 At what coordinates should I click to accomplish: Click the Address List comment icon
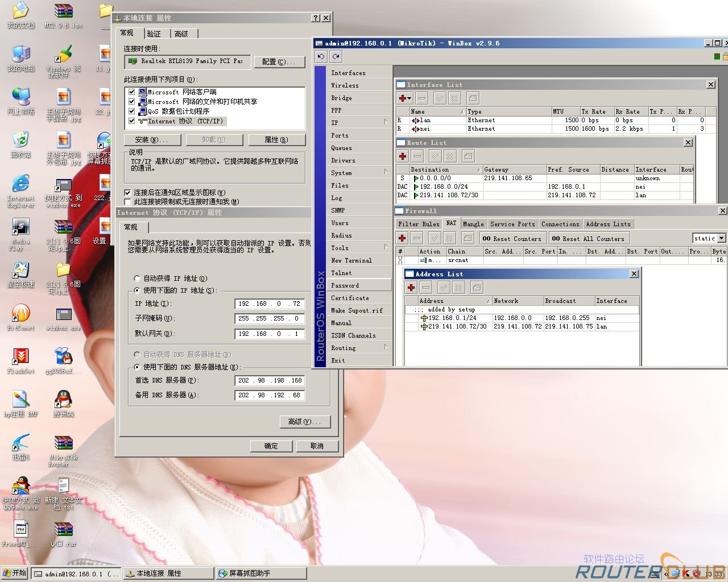click(477, 288)
